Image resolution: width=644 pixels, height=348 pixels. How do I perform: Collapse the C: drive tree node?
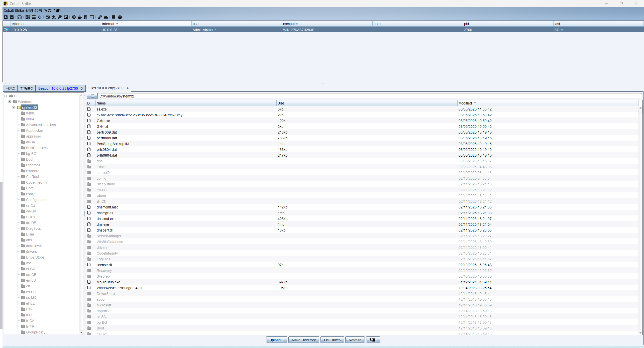(x=6, y=96)
